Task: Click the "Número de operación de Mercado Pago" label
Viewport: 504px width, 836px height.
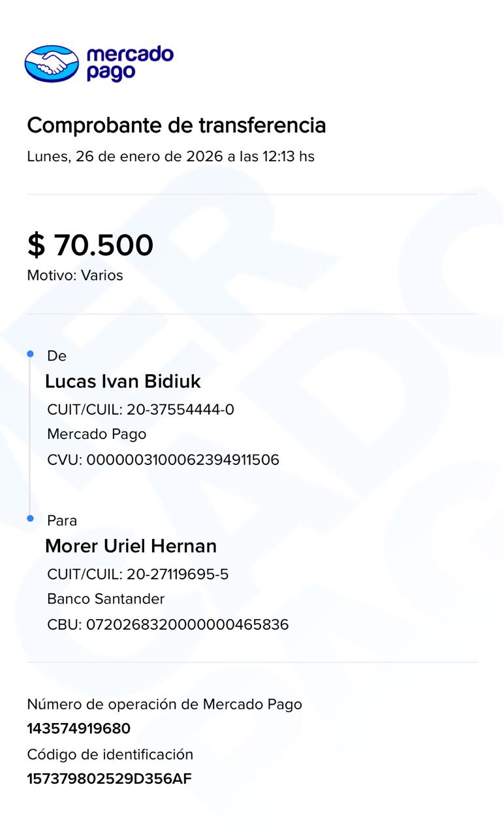Action: [x=165, y=704]
